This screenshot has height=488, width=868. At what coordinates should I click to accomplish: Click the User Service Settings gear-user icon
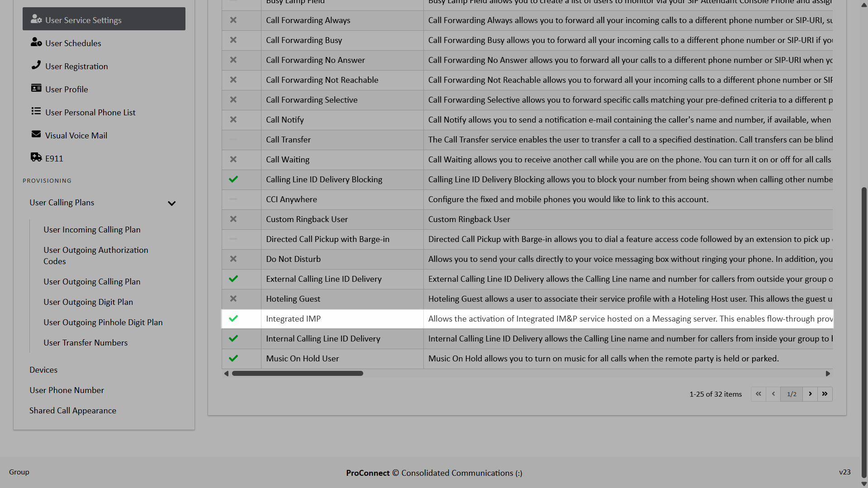click(36, 19)
